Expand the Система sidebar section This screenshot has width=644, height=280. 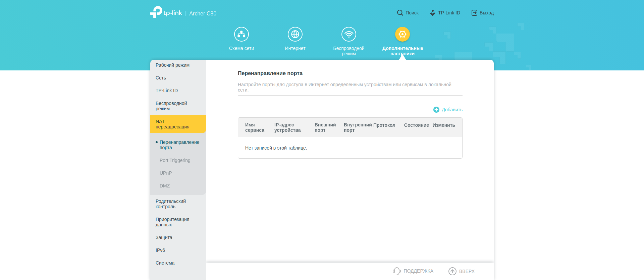pos(165,263)
